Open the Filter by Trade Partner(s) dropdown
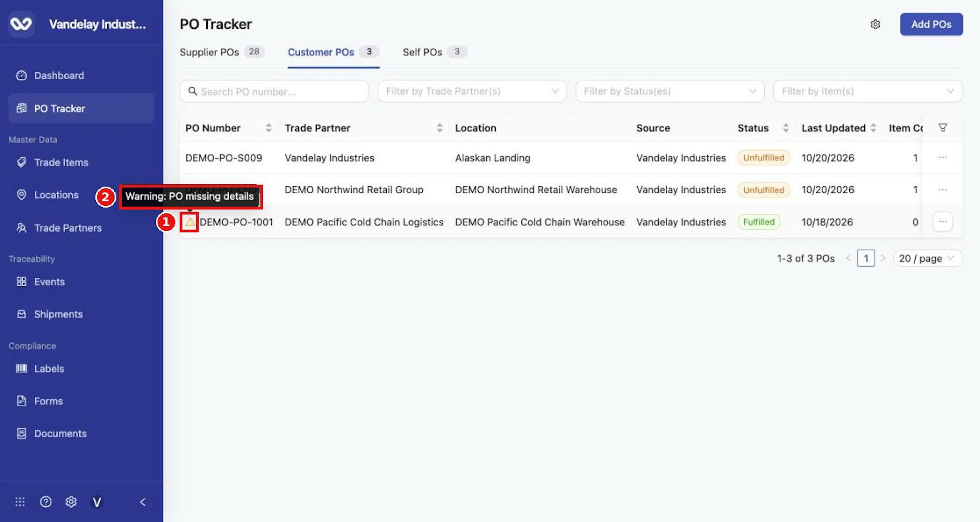Image resolution: width=980 pixels, height=522 pixels. tap(472, 91)
